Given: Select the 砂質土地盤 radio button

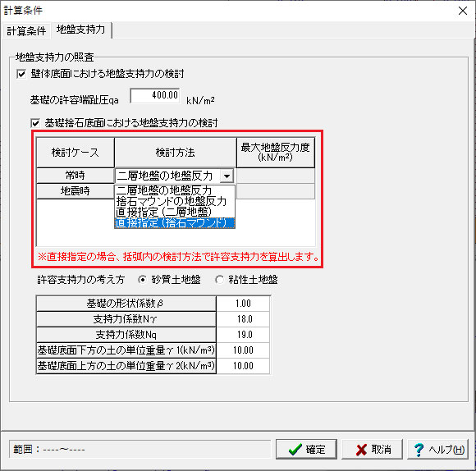Looking at the screenshot, I should (142, 280).
